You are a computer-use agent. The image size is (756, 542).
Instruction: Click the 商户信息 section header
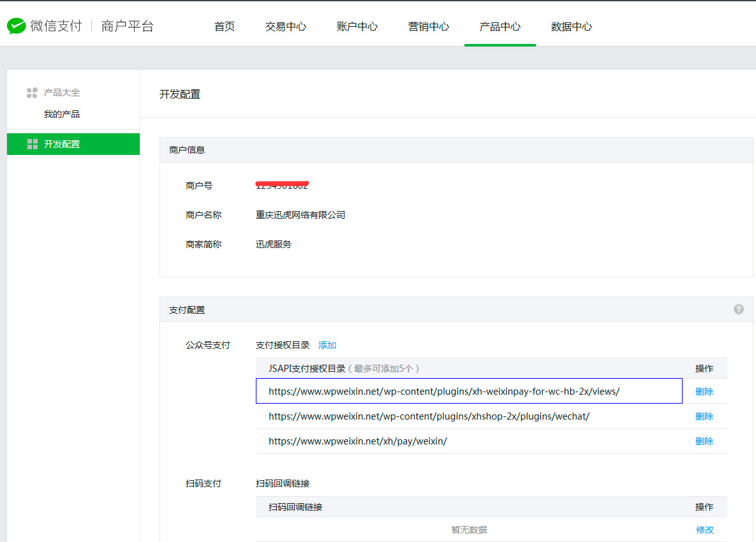coord(456,150)
